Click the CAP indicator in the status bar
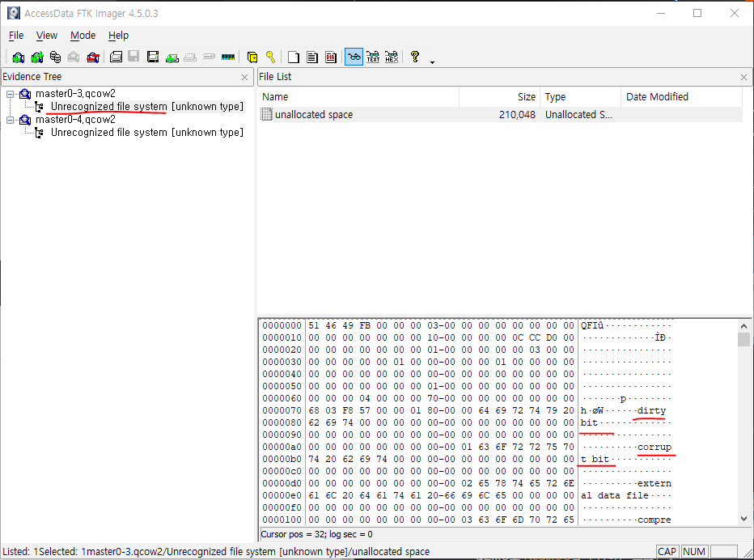Screen dimensions: 754x560 click(667, 551)
